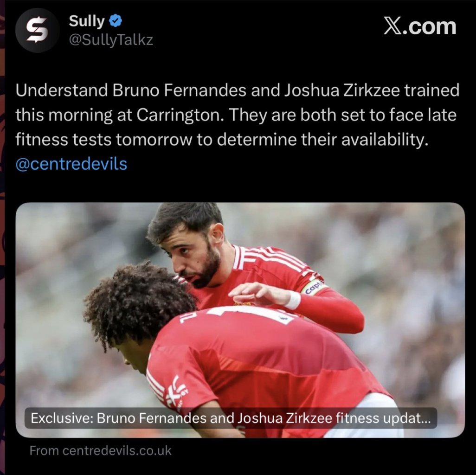This screenshot has height=475, width=476.
Task: Open the @SullyTalkz handle
Action: coord(111,40)
